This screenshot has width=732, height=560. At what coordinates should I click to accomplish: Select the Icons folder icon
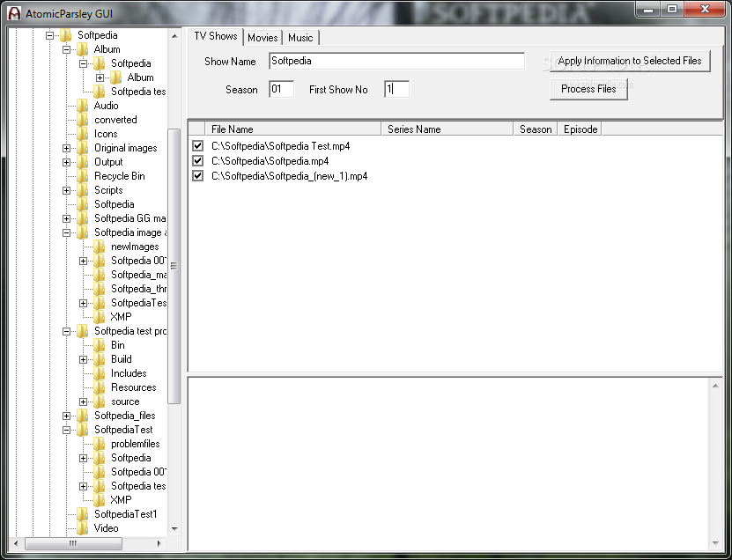pyautogui.click(x=83, y=134)
